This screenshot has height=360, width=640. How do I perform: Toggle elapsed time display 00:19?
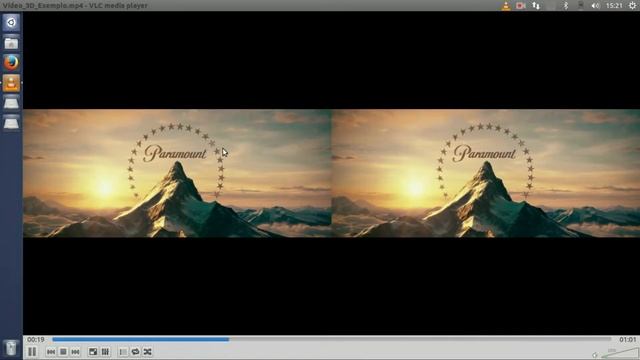point(36,339)
